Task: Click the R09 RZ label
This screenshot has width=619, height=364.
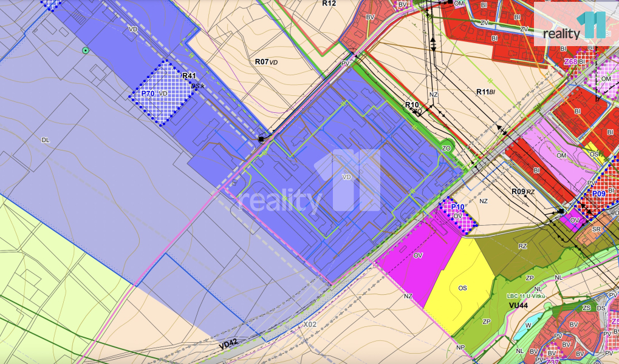Action: tap(522, 192)
